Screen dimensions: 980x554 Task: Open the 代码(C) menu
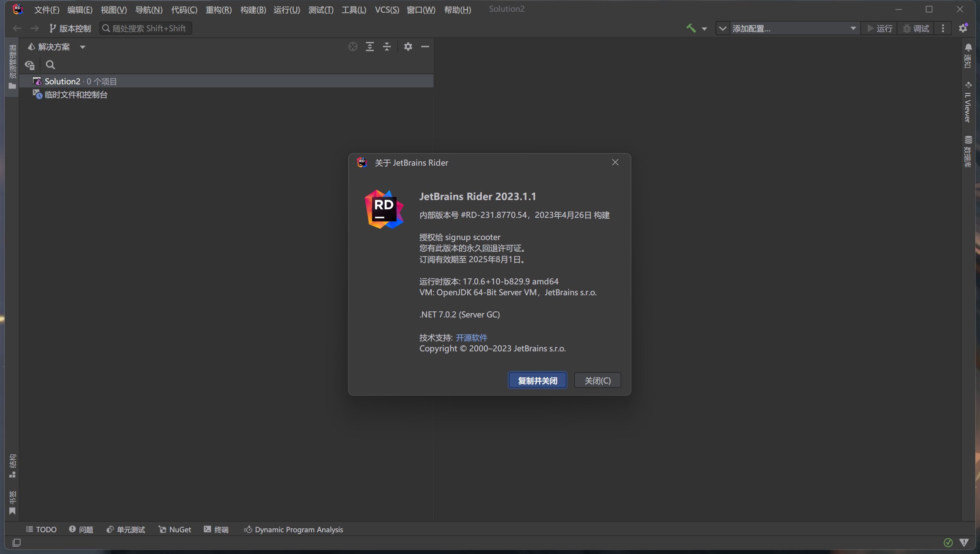pyautogui.click(x=184, y=10)
